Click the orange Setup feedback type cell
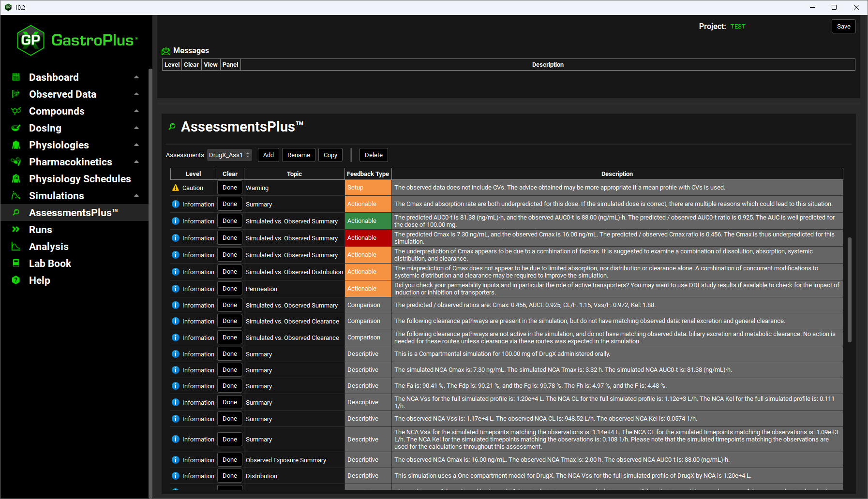The width and height of the screenshot is (868, 499). [x=368, y=188]
